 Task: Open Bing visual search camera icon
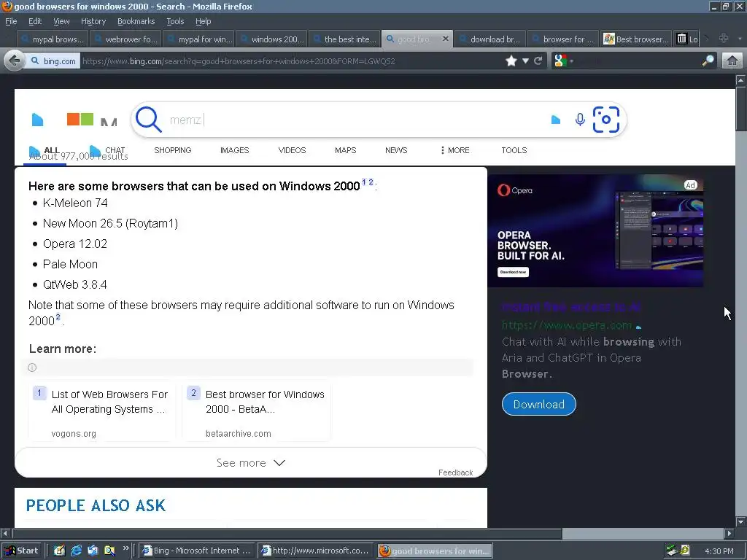(606, 120)
